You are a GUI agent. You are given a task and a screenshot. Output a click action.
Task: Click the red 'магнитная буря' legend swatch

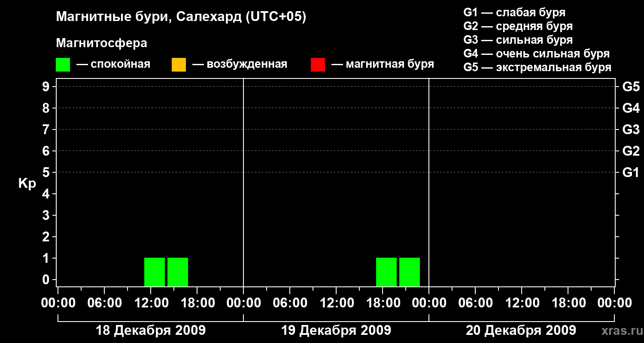pos(318,64)
